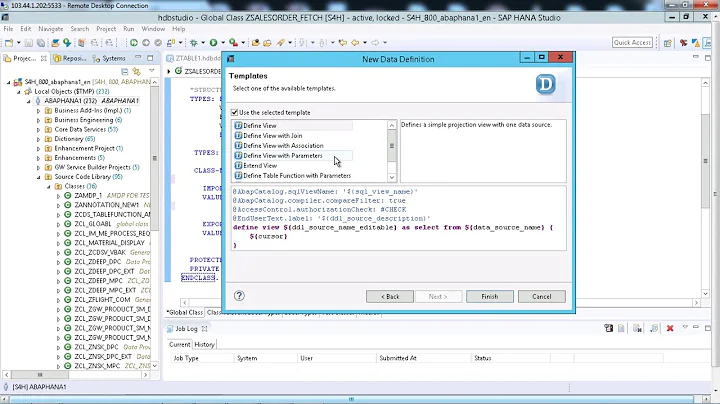Click the template list scroll down arrow

click(x=392, y=177)
